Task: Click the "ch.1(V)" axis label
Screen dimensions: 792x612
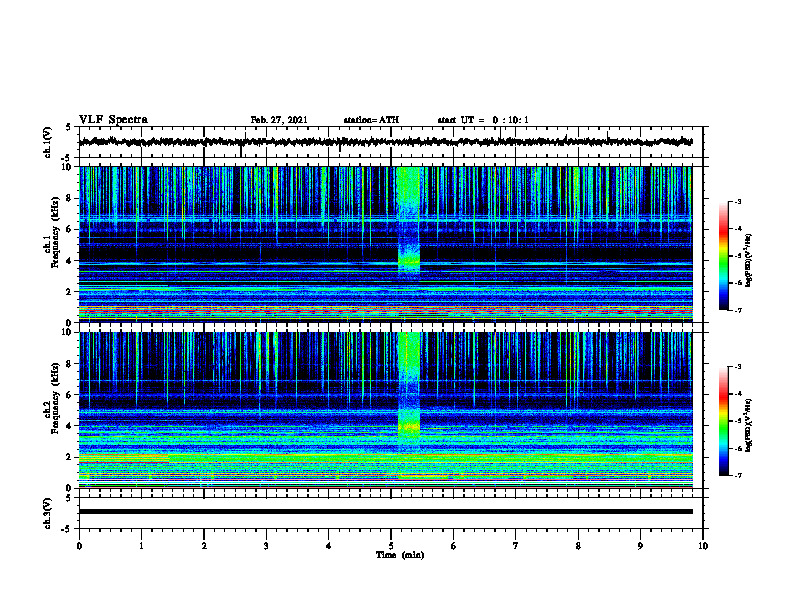Action: 48,142
